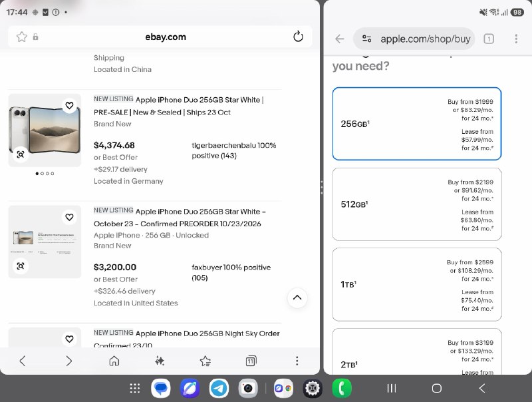Viewport: 532px width, 402px height.
Task: Open site settings icon in Chrome address bar
Action: [x=367, y=39]
